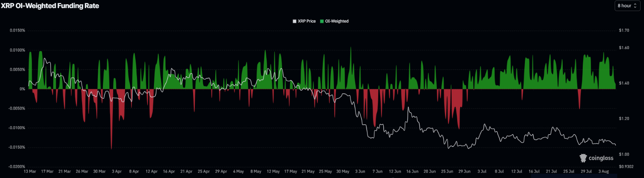
Task: Click the 3 Apr date label
Action: click(116, 172)
